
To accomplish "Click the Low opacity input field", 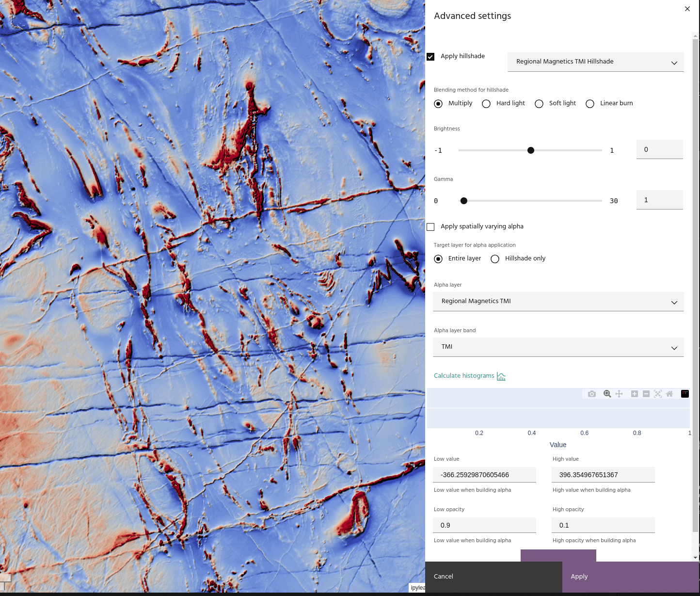I will pos(484,525).
